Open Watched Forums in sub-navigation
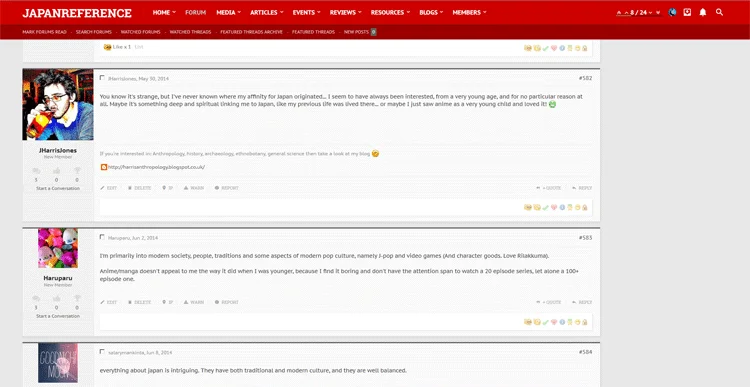 (140, 32)
